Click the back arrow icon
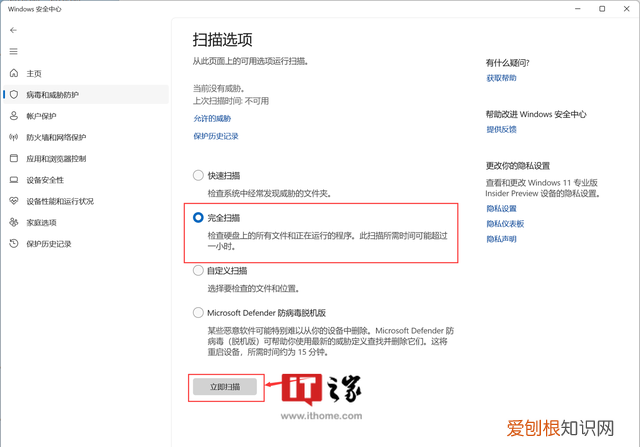Screen dimensions: 640x447 tap(13, 30)
